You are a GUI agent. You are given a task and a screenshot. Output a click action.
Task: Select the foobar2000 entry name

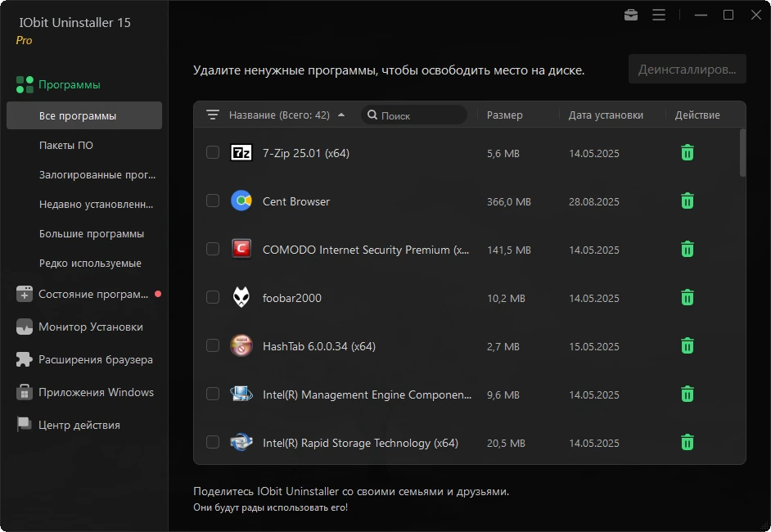pyautogui.click(x=292, y=298)
